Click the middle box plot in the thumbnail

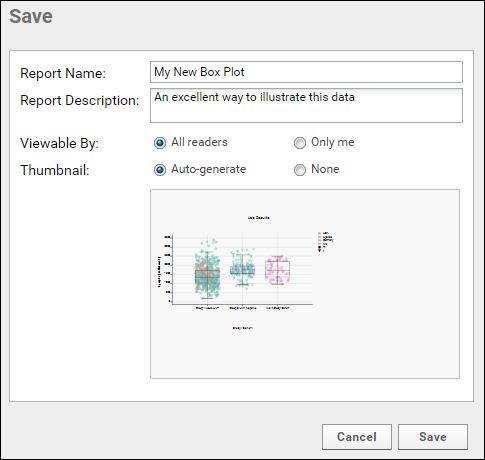pos(242,267)
